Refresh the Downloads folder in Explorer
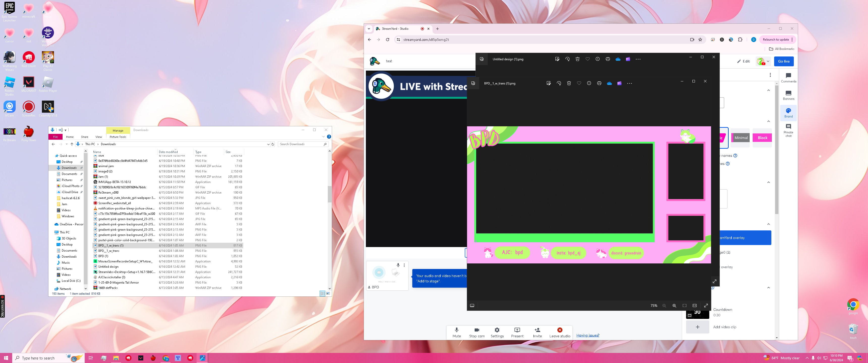 273,144
